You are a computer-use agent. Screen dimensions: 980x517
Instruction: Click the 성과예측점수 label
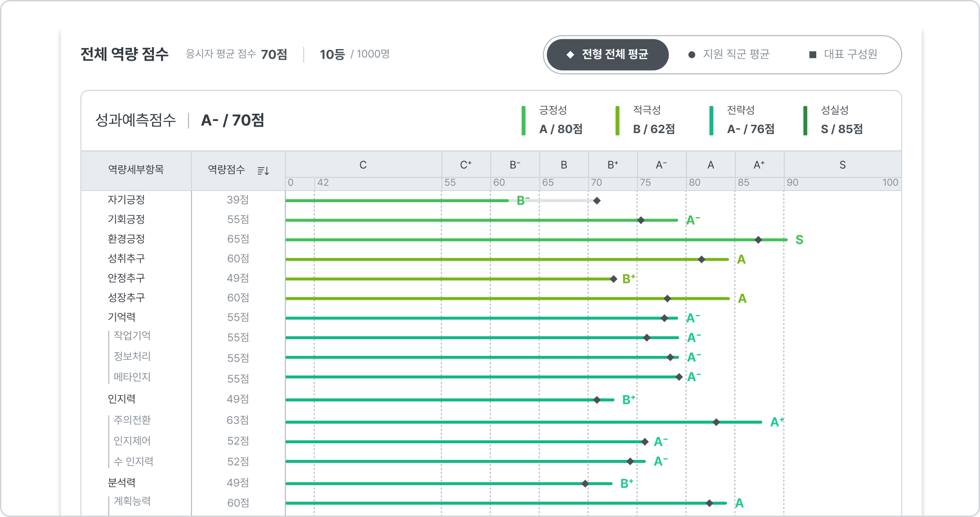135,120
